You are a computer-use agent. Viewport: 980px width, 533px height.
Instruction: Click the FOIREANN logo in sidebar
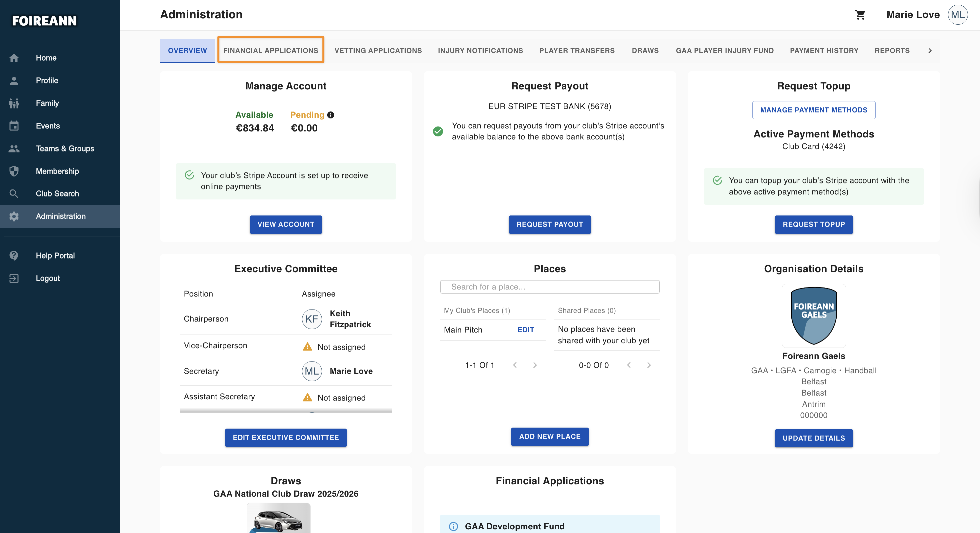[45, 21]
